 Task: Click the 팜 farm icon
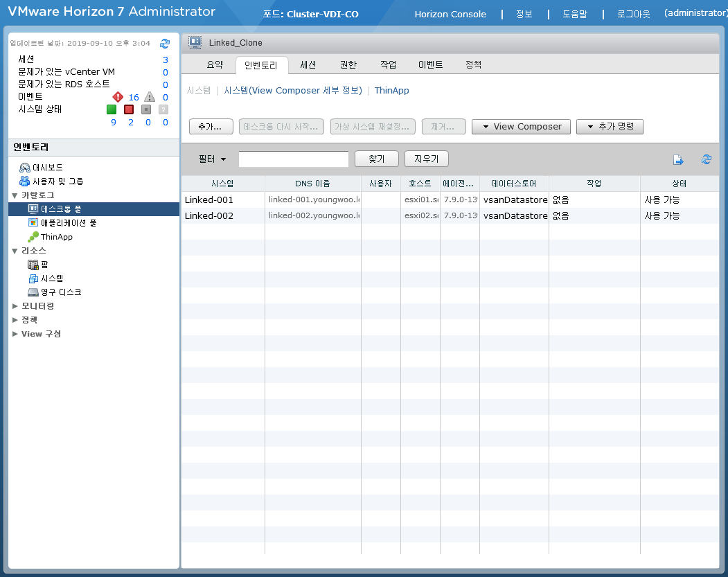point(33,265)
